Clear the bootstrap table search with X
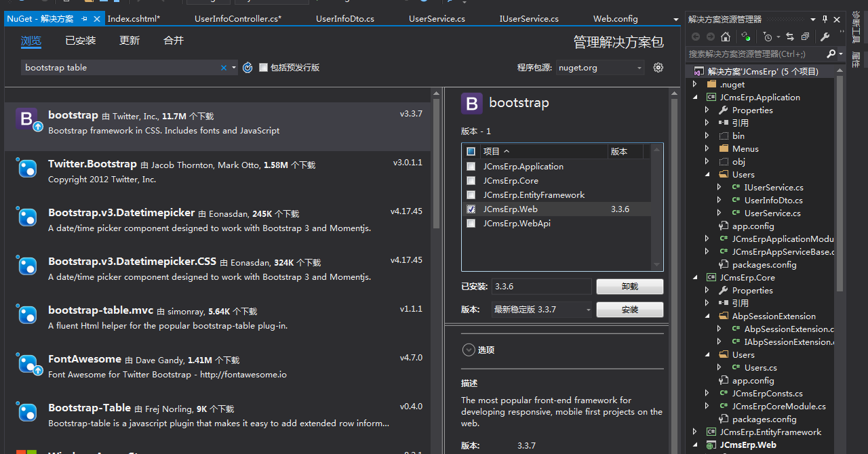Viewport: 868px width, 454px height. 224,68
